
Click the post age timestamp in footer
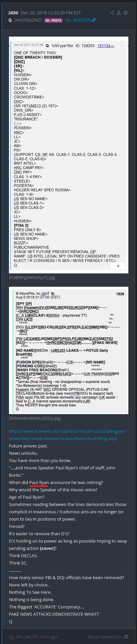pyautogui.click(x=33, y=636)
